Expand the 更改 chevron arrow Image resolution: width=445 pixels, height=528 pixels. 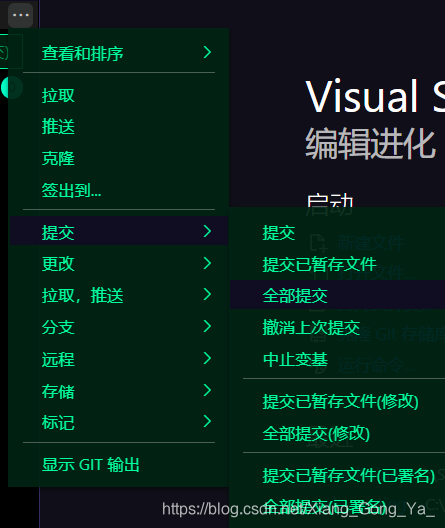pyautogui.click(x=207, y=263)
